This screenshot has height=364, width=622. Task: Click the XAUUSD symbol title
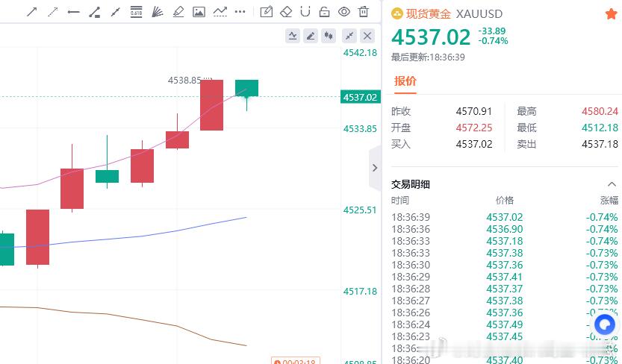[x=479, y=14]
